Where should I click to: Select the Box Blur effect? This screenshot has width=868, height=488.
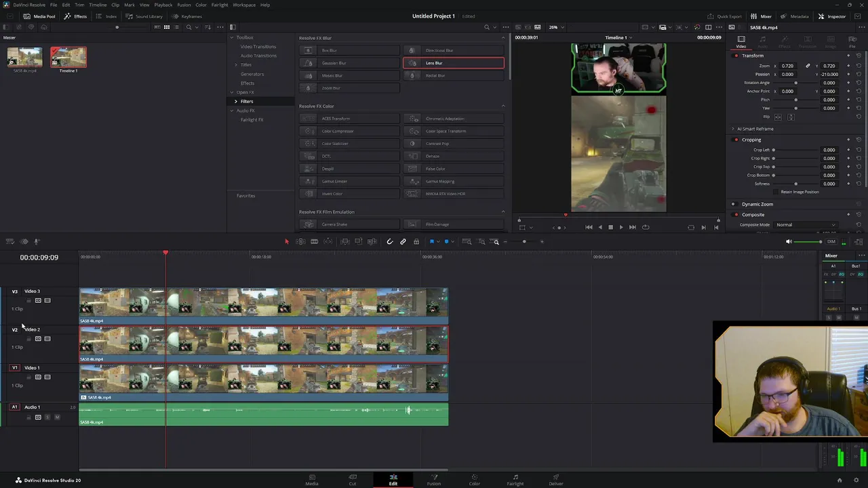(x=350, y=50)
